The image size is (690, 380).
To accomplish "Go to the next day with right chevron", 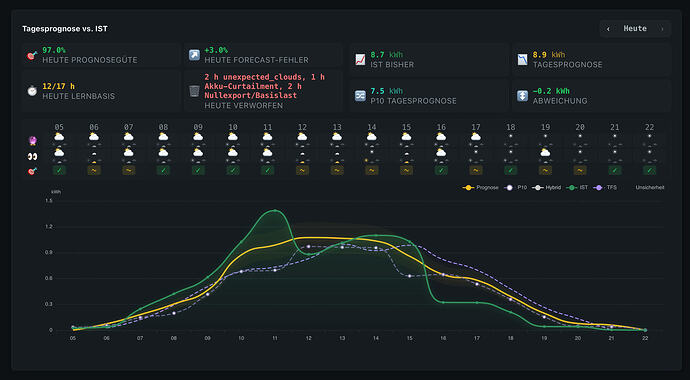I will click(661, 29).
